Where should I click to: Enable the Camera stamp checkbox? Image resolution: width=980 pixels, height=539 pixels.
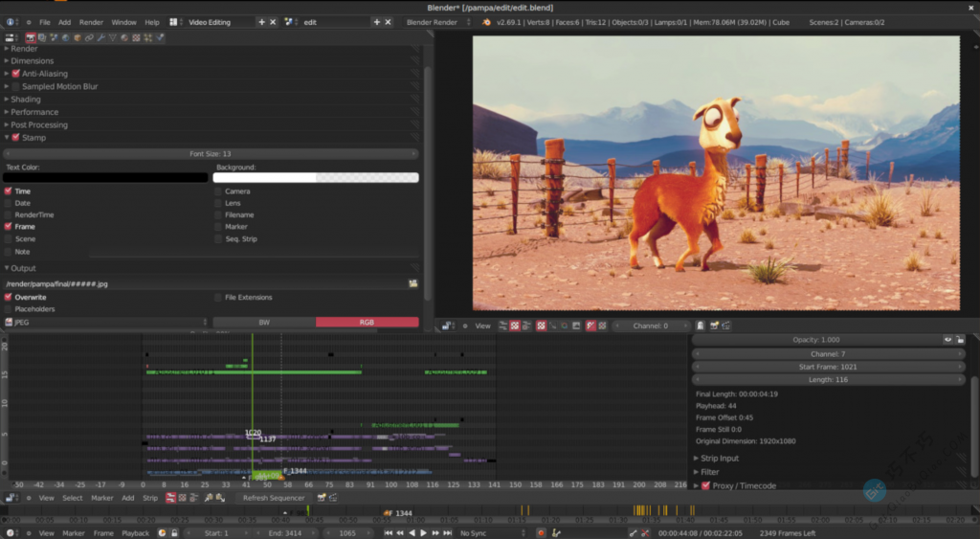click(218, 191)
